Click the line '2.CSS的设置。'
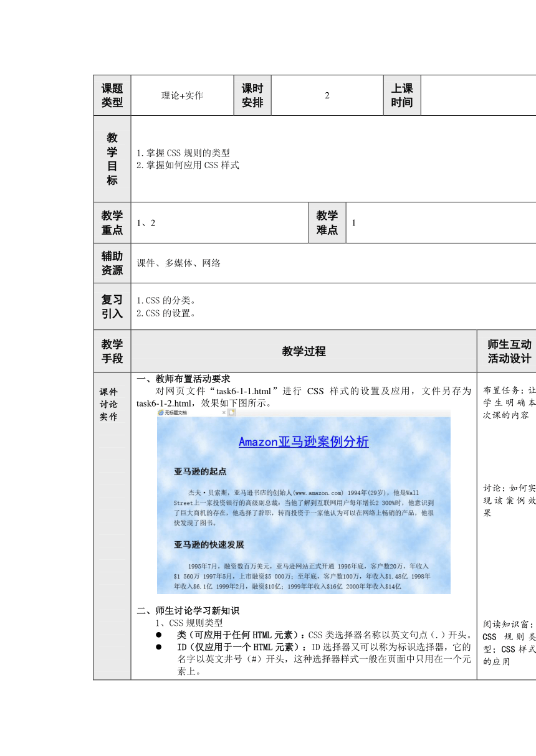The width and height of the screenshot is (536, 756). pos(166,313)
